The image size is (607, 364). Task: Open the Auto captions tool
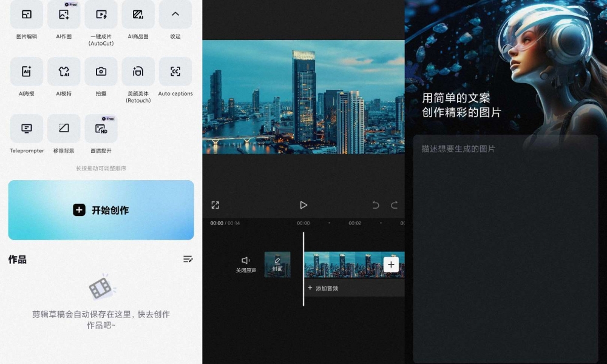coord(175,72)
